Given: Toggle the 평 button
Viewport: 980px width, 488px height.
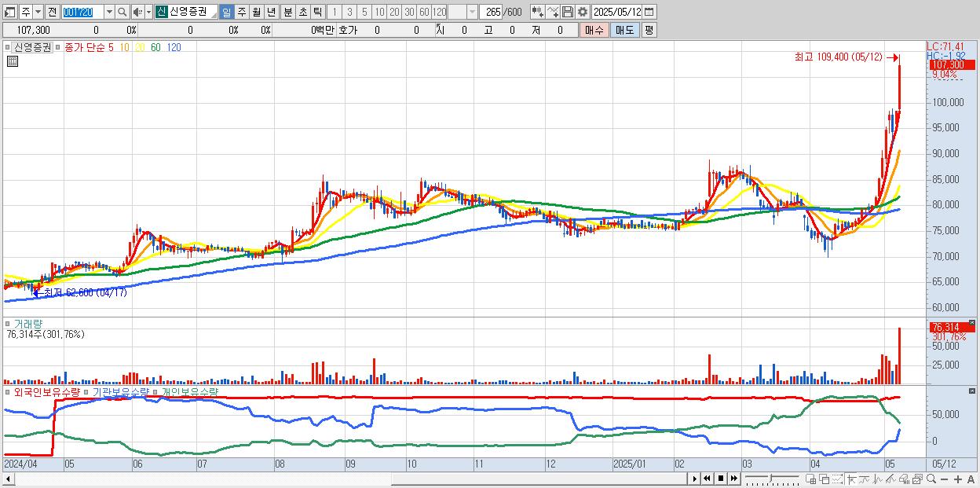Looking at the screenshot, I should pyautogui.click(x=649, y=30).
